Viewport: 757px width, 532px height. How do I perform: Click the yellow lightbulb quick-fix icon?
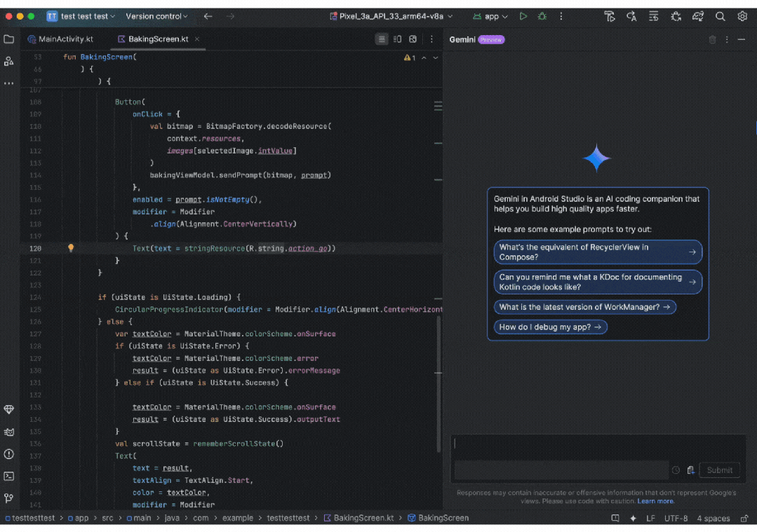click(x=71, y=248)
